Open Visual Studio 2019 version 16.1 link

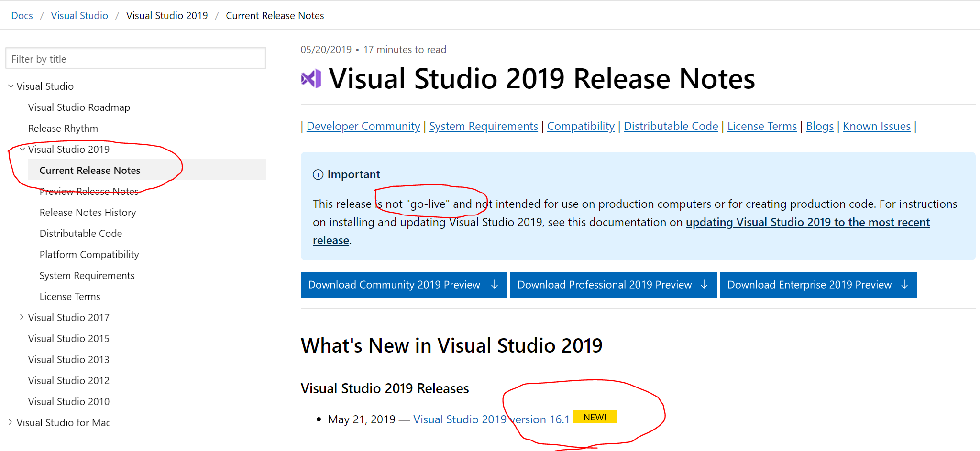click(492, 419)
